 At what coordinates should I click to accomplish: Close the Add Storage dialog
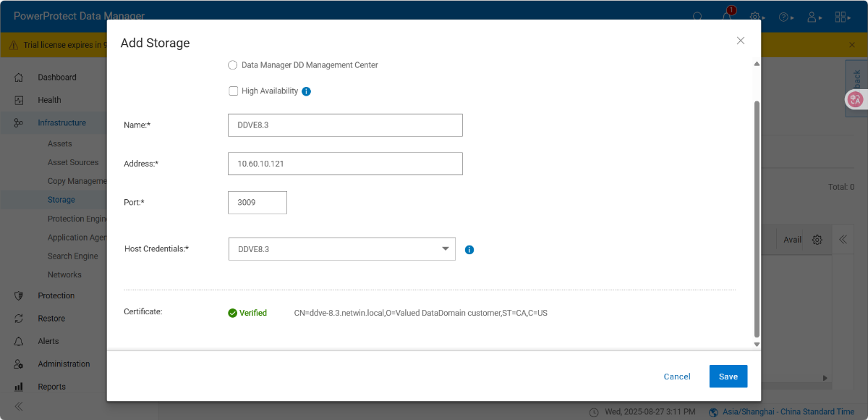[x=740, y=41]
